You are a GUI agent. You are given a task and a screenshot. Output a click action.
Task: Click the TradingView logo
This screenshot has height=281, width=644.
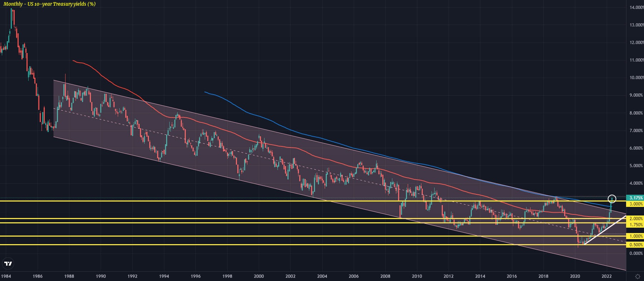(x=8, y=264)
